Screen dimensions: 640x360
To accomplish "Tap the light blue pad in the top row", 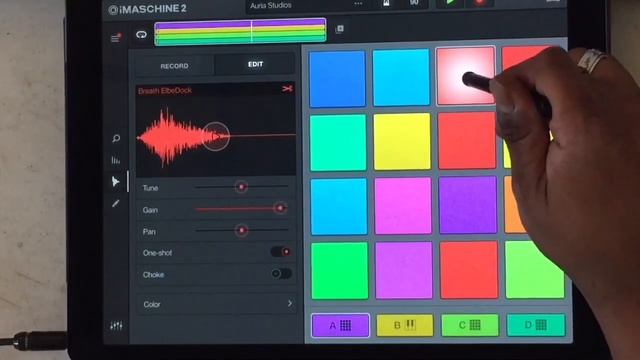I will coord(401,77).
